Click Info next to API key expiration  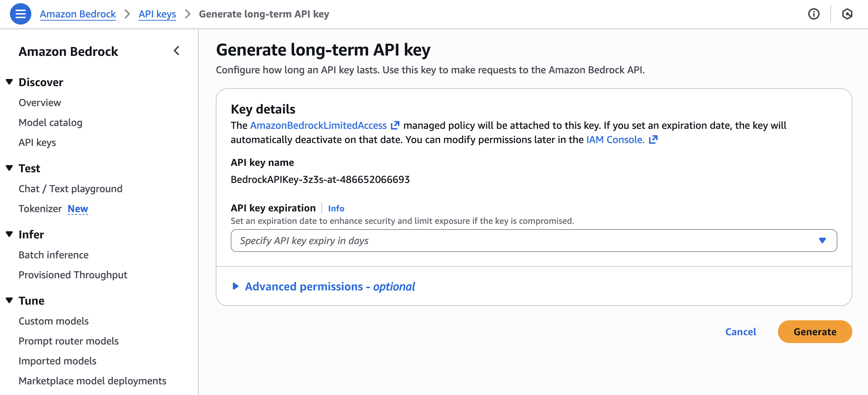[335, 208]
